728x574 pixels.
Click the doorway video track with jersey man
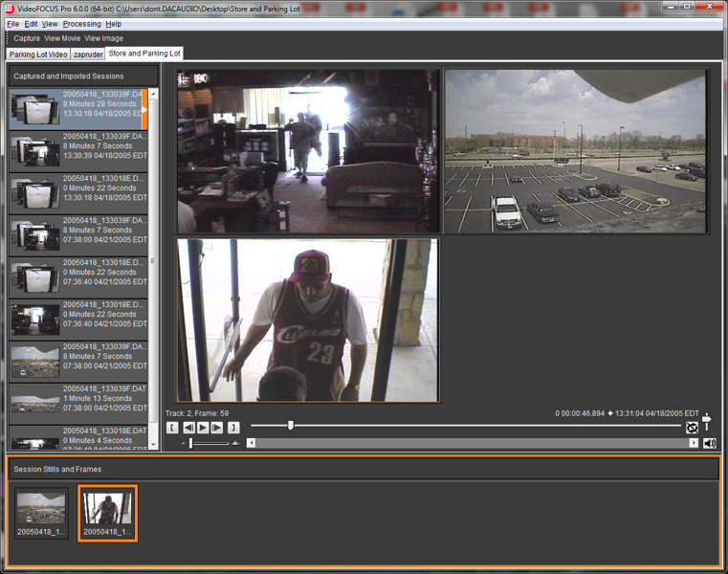coord(308,320)
